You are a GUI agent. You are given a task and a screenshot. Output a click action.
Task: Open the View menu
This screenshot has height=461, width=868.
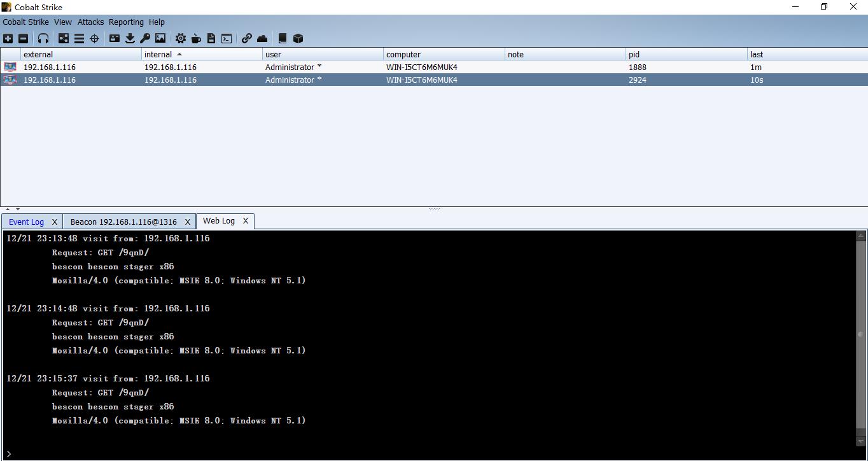63,22
